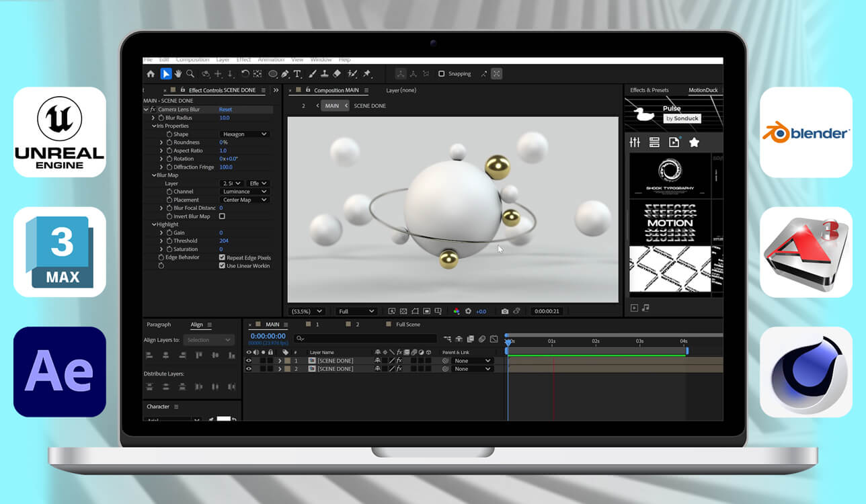
Task: Select the Brush tool
Action: point(312,74)
